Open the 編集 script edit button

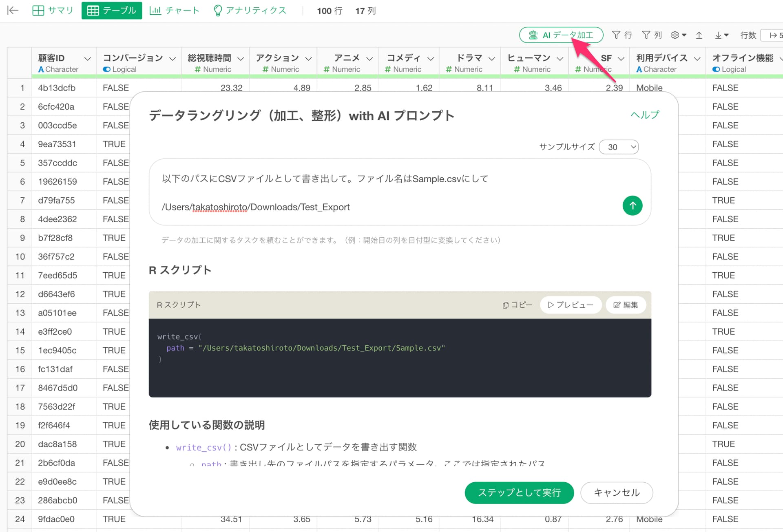(x=626, y=305)
